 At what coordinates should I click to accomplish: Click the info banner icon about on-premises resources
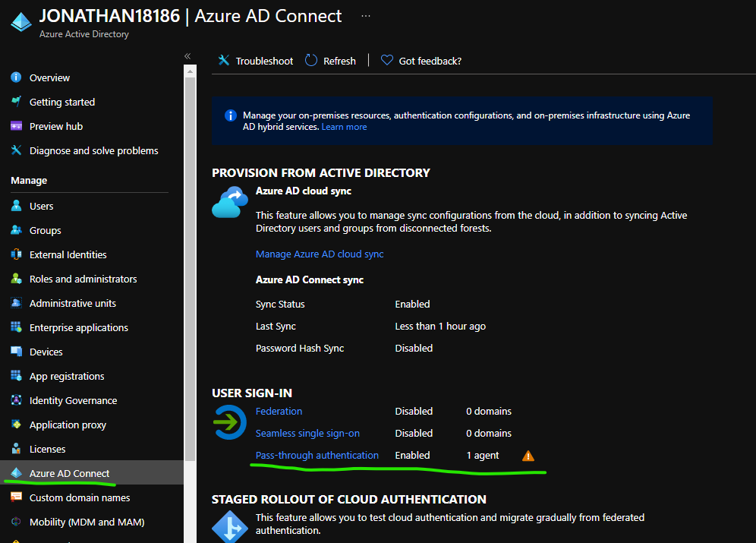(x=230, y=115)
